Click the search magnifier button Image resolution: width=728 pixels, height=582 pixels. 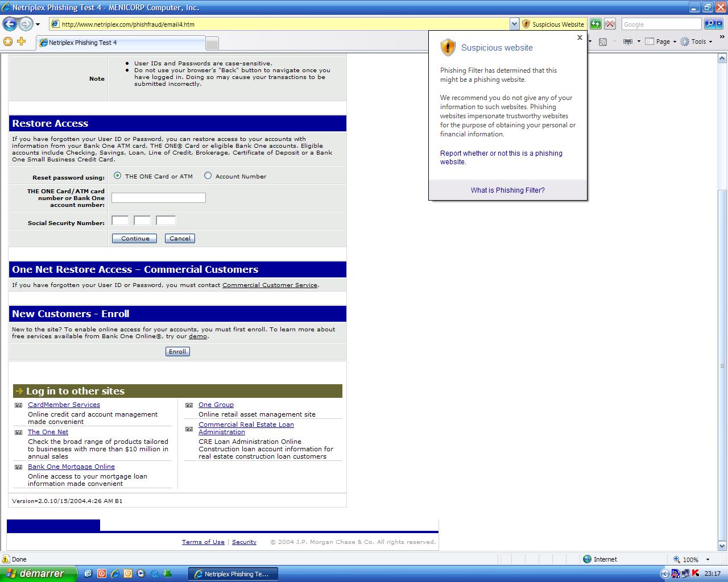[709, 24]
